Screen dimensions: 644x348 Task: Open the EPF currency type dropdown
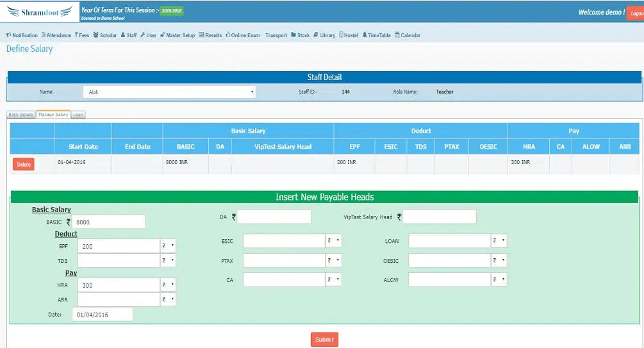[168, 246]
